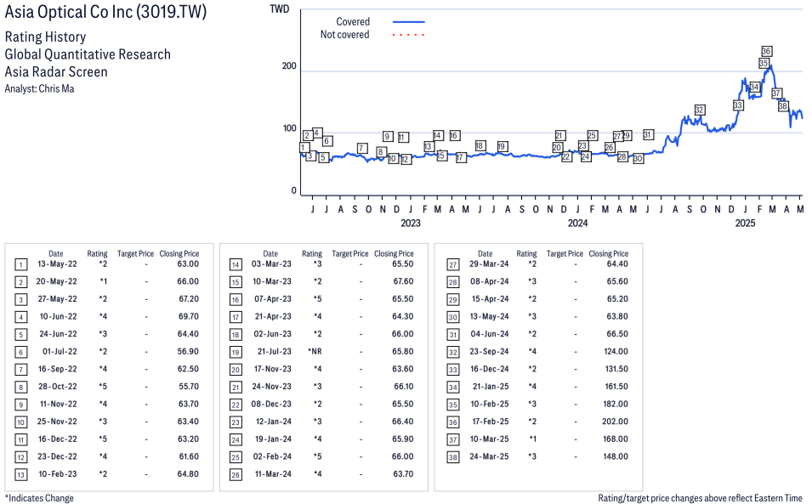This screenshot has width=812, height=504.
Task: Select chart marker 35 on the price line
Action: point(764,63)
